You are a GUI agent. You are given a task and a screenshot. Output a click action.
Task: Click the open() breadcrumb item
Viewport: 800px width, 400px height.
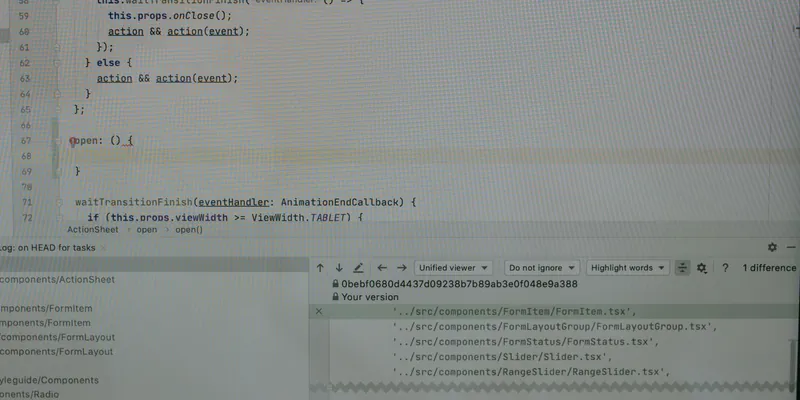(x=189, y=230)
